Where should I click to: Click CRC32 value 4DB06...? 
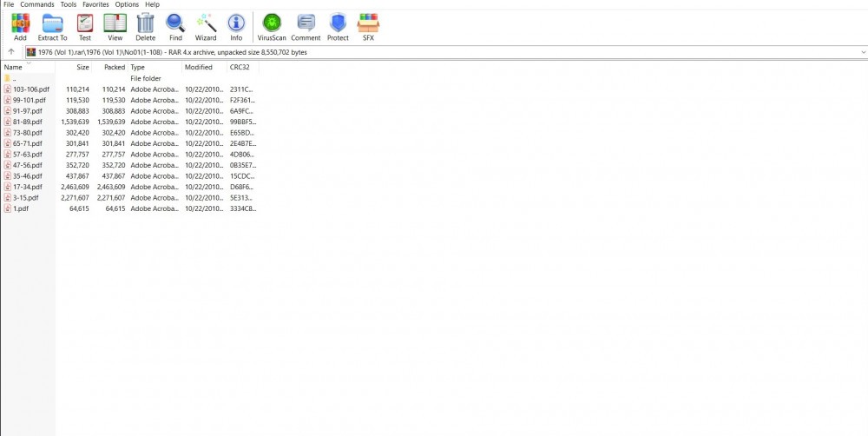(x=242, y=155)
